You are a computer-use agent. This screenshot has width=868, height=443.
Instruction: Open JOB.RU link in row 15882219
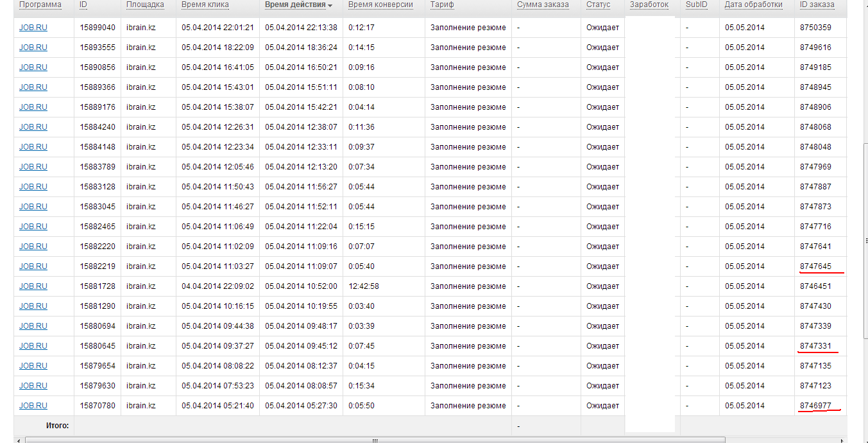(x=33, y=266)
